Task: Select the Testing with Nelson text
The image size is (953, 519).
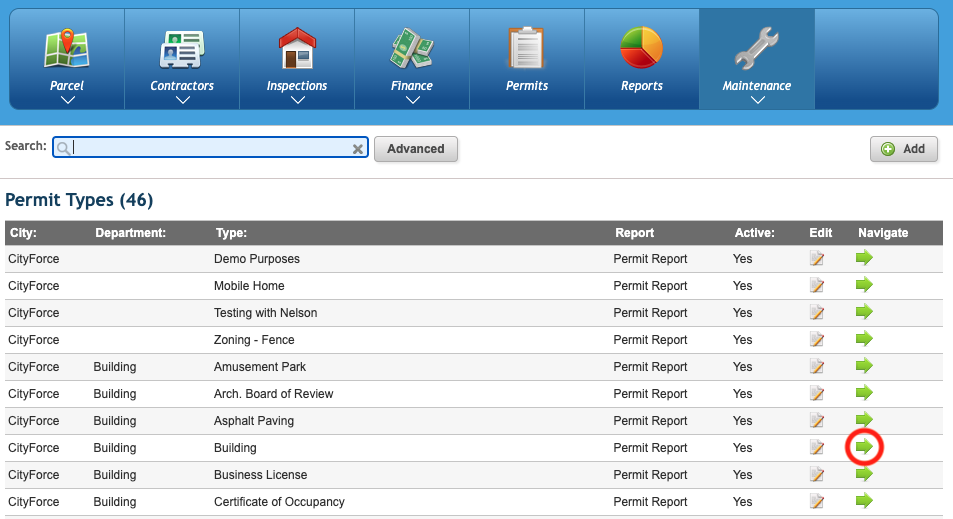Action: click(x=266, y=313)
